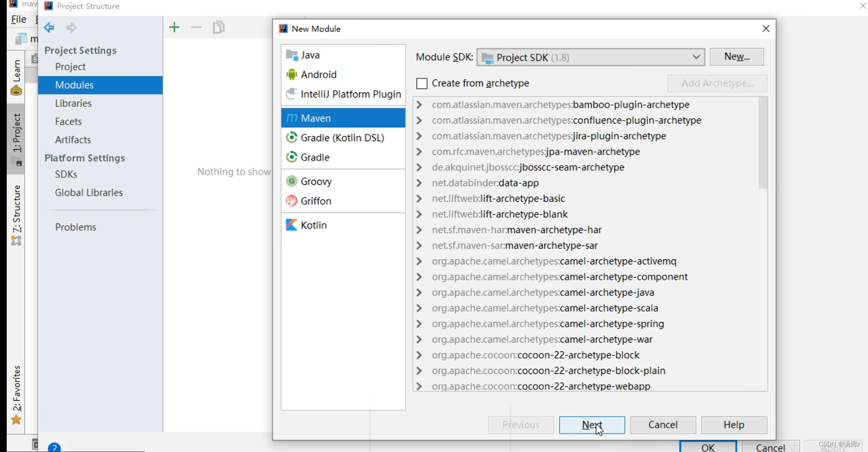Open the File menu
Image resolution: width=868 pixels, height=452 pixels.
(19, 19)
